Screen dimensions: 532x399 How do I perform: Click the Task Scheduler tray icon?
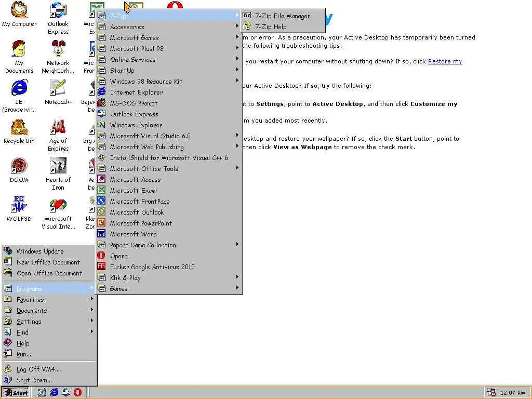(x=491, y=393)
